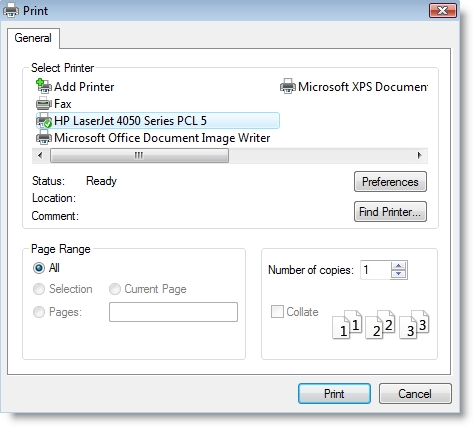The image size is (474, 427).
Task: Open printer Preferences
Action: (x=390, y=182)
